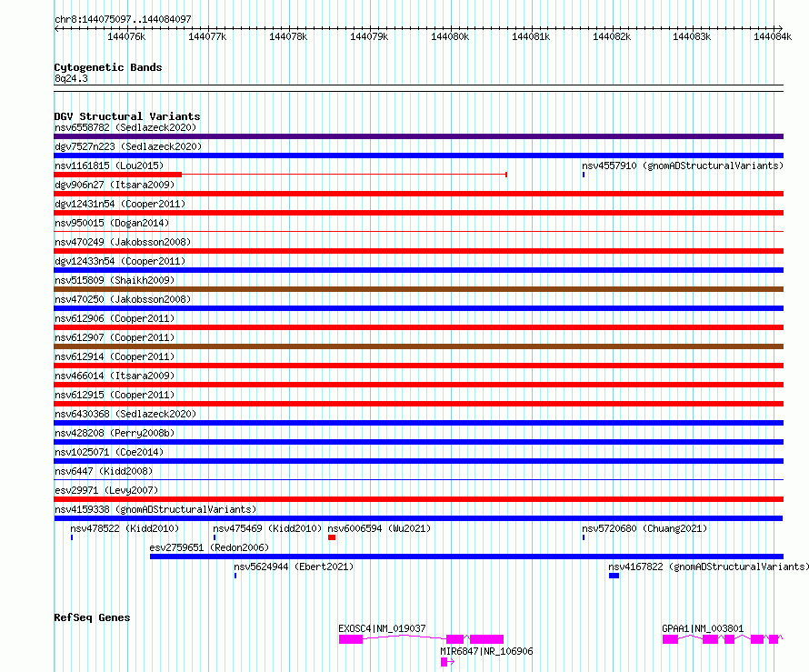Viewport: 809px width, 672px height.
Task: Click nsv612915 (Cooper2011) label
Action: pos(115,395)
